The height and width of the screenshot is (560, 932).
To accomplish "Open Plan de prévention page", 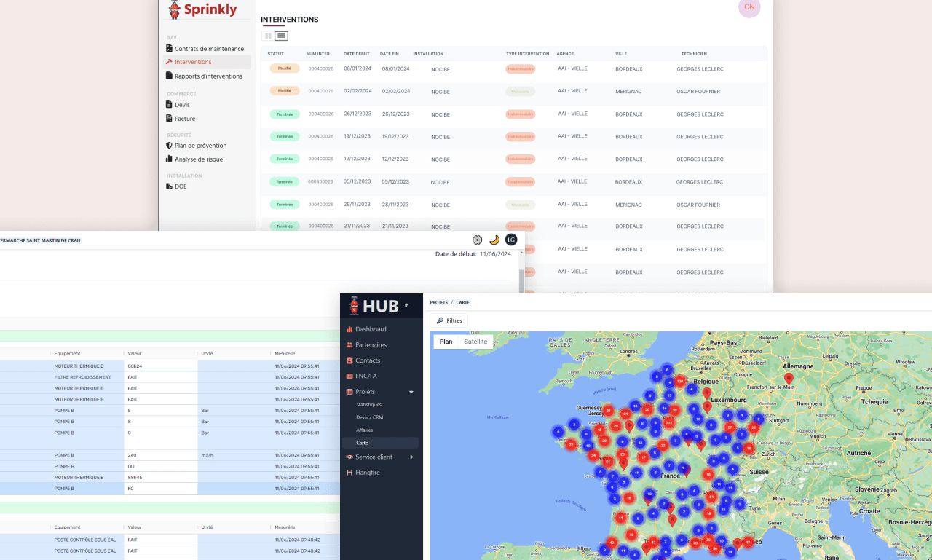I will coord(200,146).
